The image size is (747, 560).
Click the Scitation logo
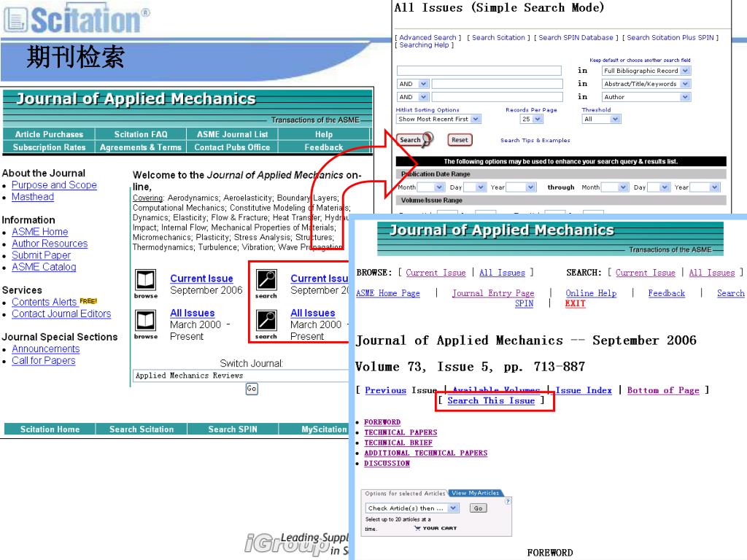coord(77,20)
